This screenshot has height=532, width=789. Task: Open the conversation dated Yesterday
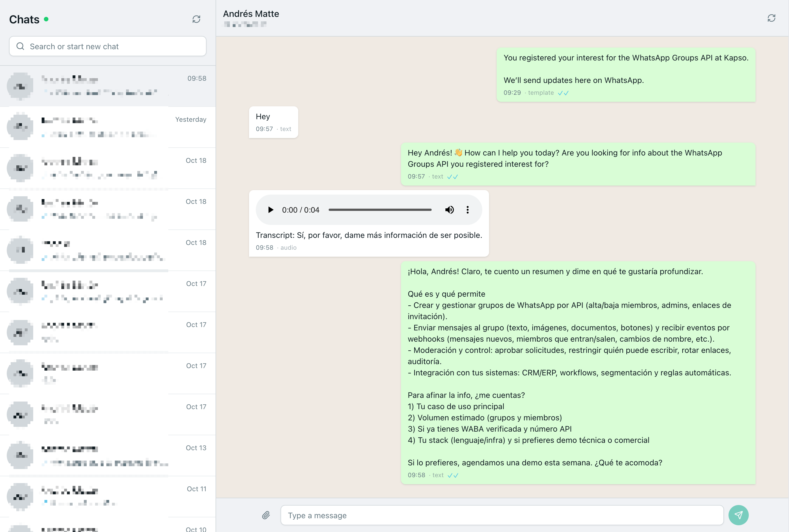(102, 127)
